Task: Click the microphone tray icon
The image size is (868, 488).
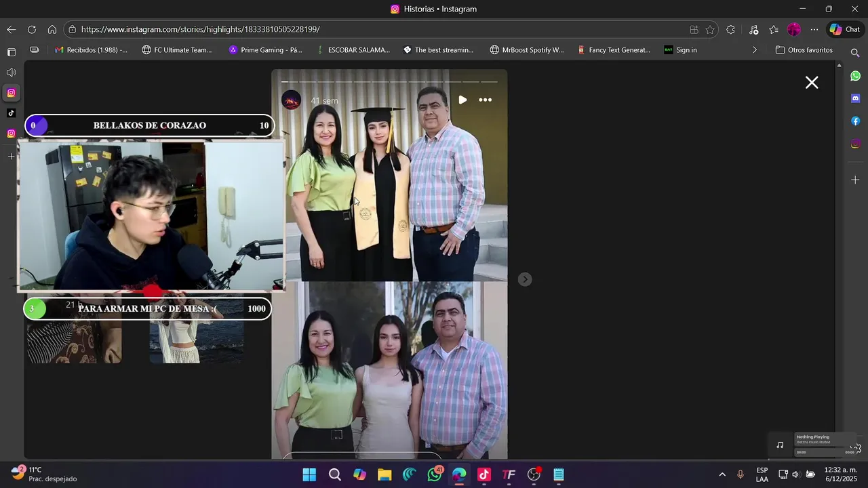Action: point(741,474)
